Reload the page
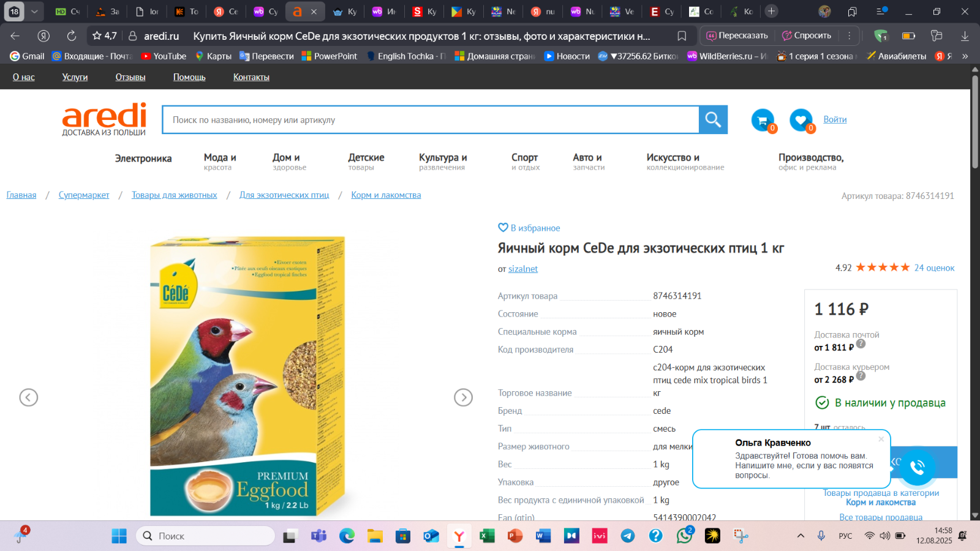980x551 pixels. coord(72,36)
